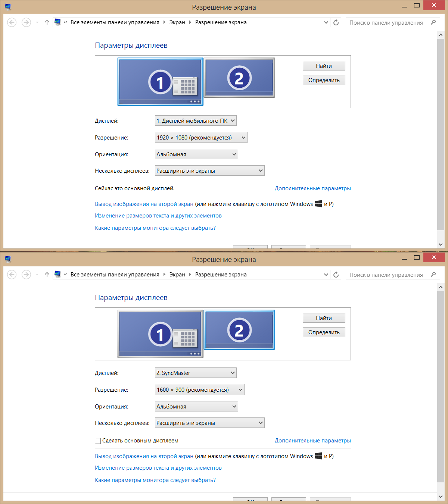The height and width of the screenshot is (504, 448).
Task: Click the Control Panel address icon in upper window
Action: (x=57, y=22)
